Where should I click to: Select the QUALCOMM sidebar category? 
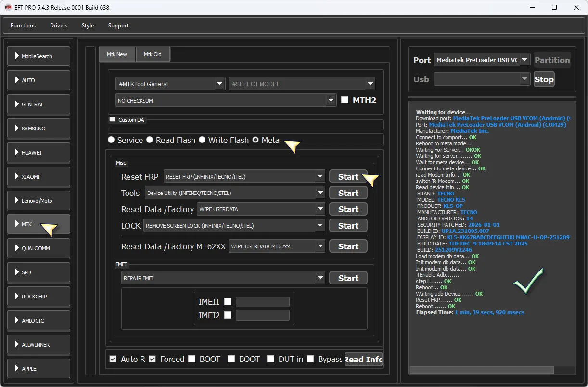click(38, 248)
